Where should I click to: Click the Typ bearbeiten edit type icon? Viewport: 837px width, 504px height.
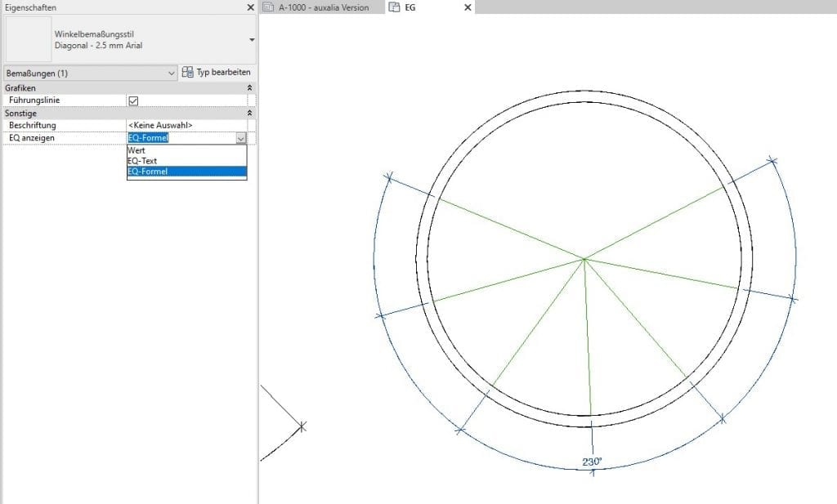click(x=188, y=73)
